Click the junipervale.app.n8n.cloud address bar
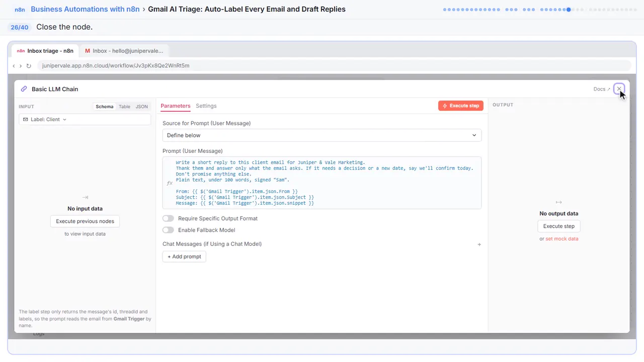 [334, 66]
